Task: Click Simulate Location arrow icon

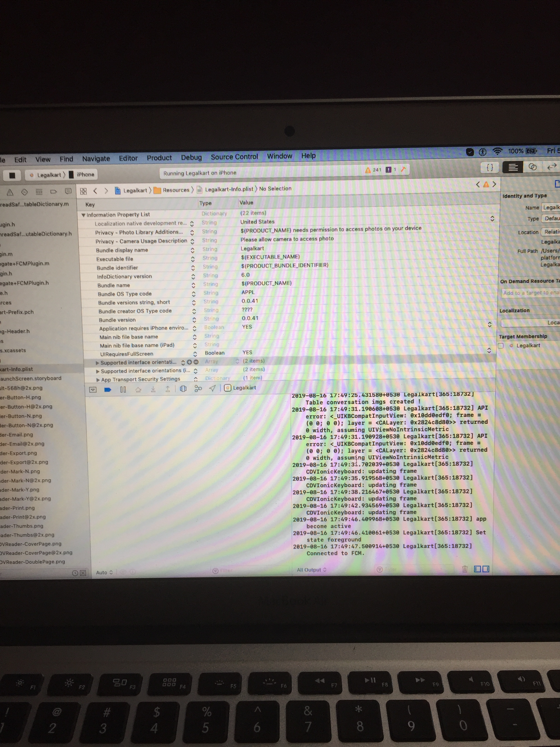Action: point(212,388)
